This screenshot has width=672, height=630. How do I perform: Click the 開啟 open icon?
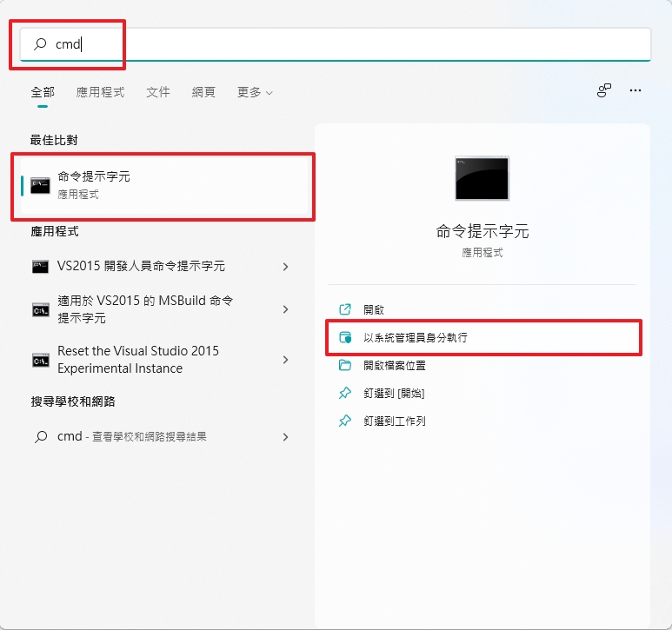click(x=345, y=309)
